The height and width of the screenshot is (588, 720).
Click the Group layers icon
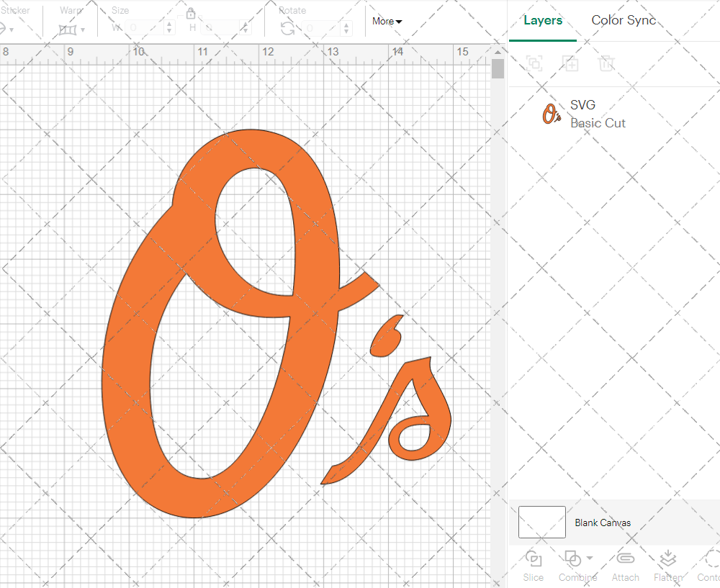534,63
